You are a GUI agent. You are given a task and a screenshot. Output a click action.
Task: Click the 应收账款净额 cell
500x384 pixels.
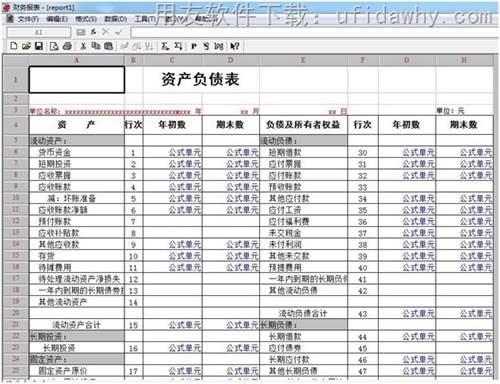tap(77, 210)
